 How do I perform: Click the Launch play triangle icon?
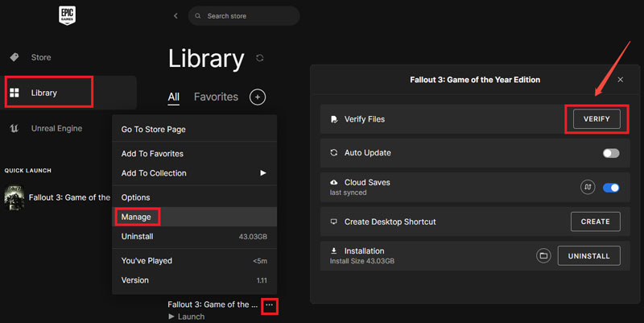(x=171, y=317)
